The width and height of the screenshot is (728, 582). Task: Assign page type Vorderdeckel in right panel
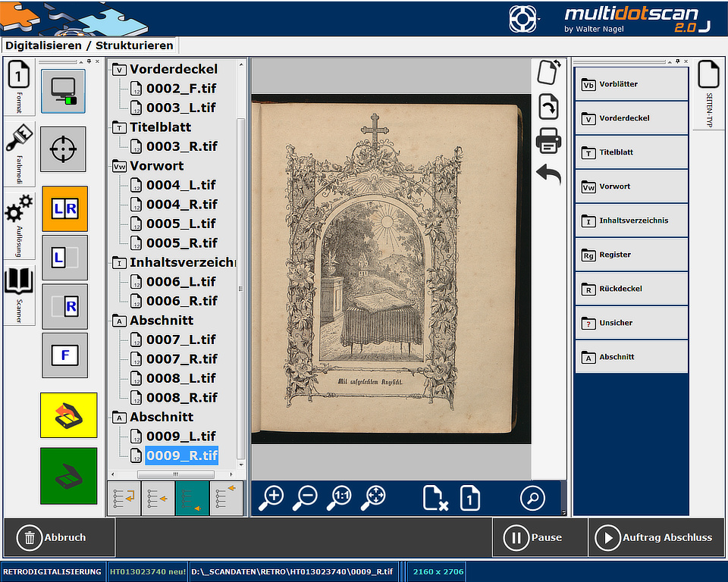(x=632, y=118)
